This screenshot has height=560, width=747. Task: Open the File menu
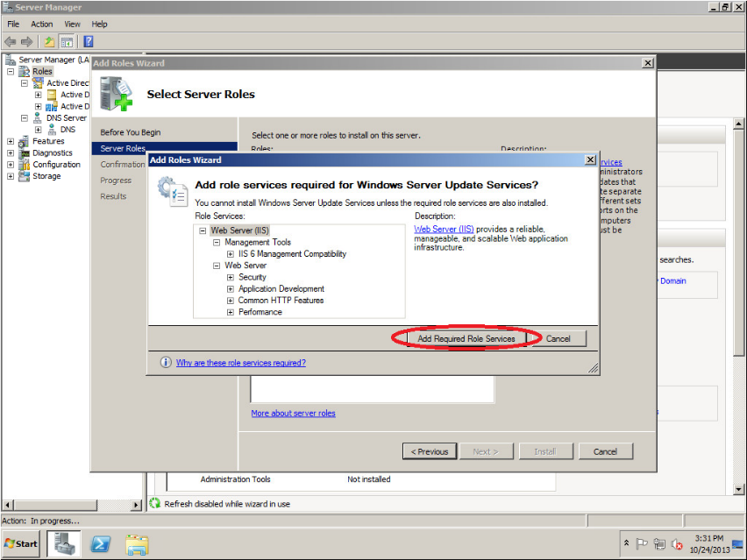13,25
